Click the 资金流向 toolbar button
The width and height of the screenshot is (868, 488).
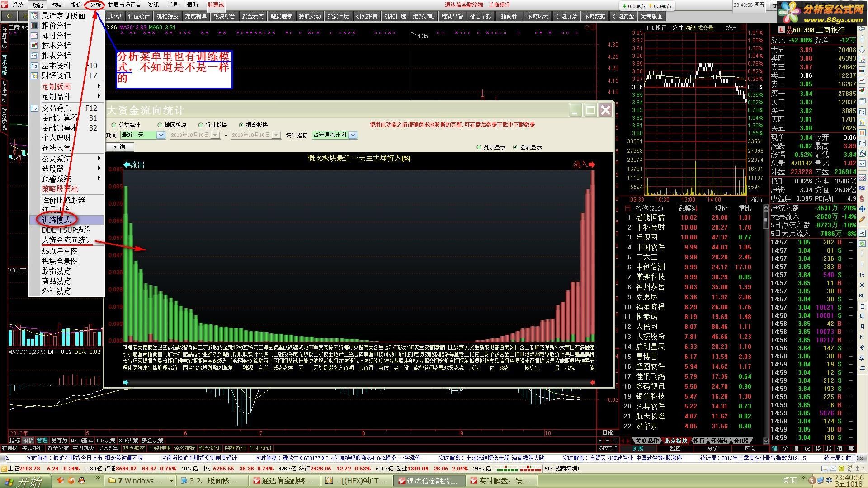click(x=253, y=16)
